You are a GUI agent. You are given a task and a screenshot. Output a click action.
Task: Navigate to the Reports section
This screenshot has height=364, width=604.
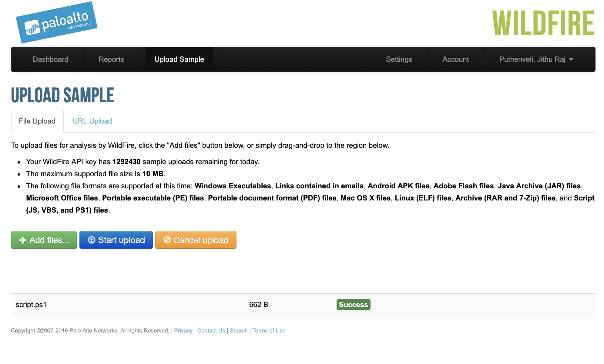[x=111, y=59]
